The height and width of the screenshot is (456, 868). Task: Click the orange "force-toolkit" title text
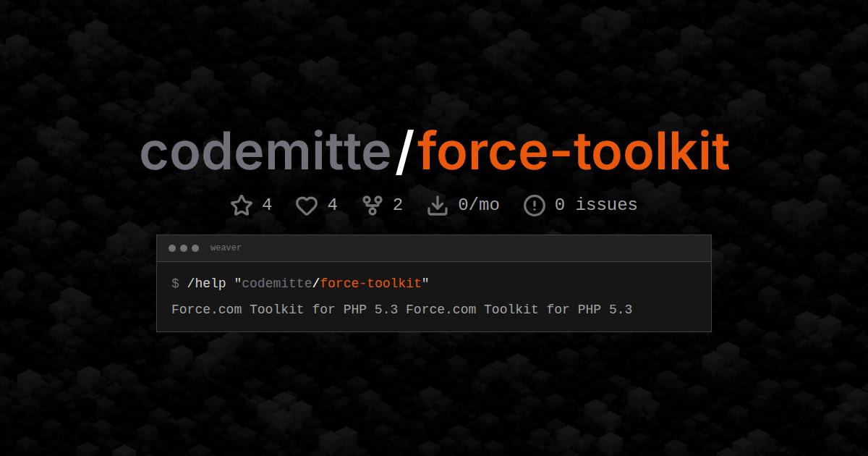click(574, 152)
